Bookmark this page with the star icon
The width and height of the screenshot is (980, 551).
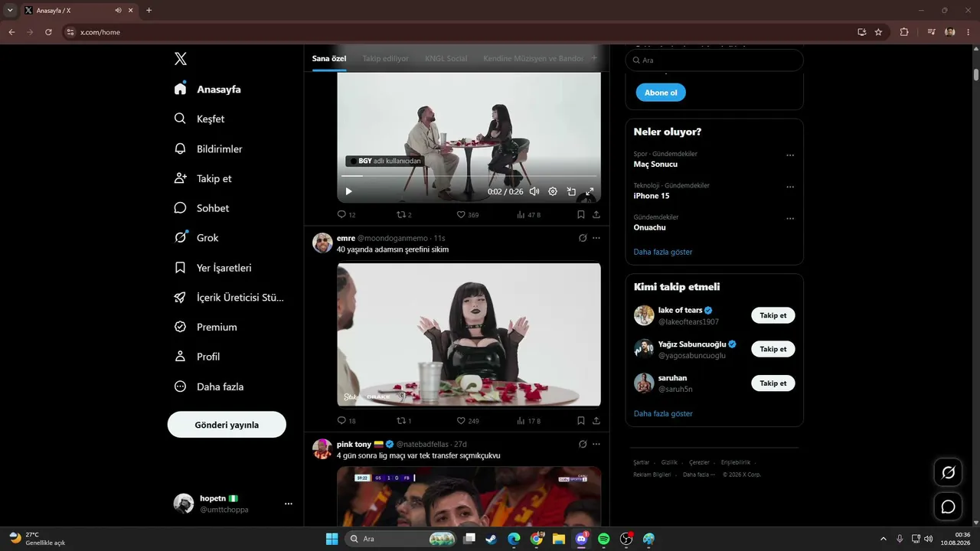[878, 32]
